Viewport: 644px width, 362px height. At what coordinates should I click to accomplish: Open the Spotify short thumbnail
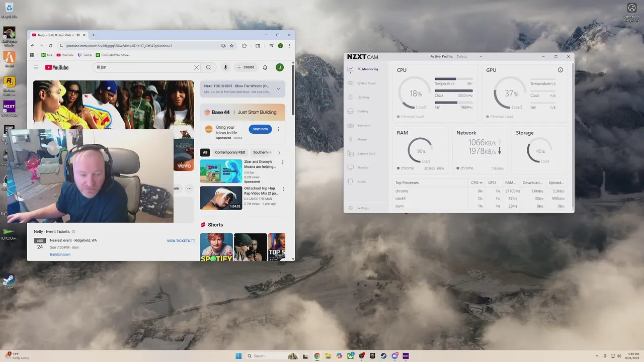216,247
